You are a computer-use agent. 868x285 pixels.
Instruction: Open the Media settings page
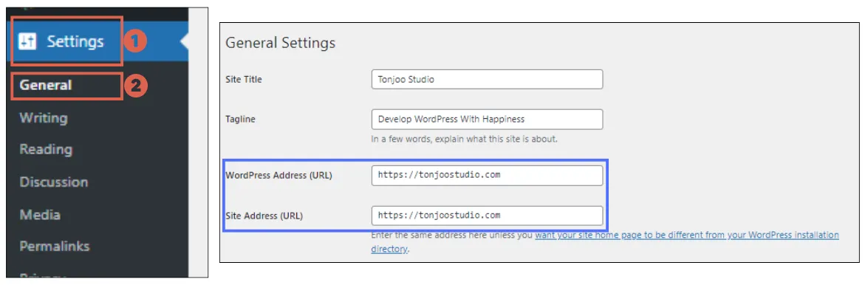(x=40, y=214)
